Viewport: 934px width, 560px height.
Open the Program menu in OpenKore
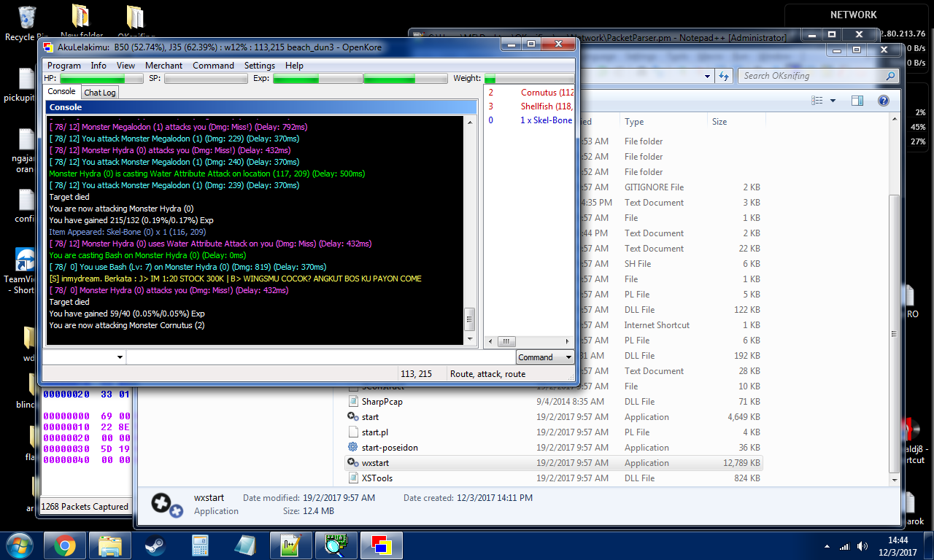click(x=63, y=66)
